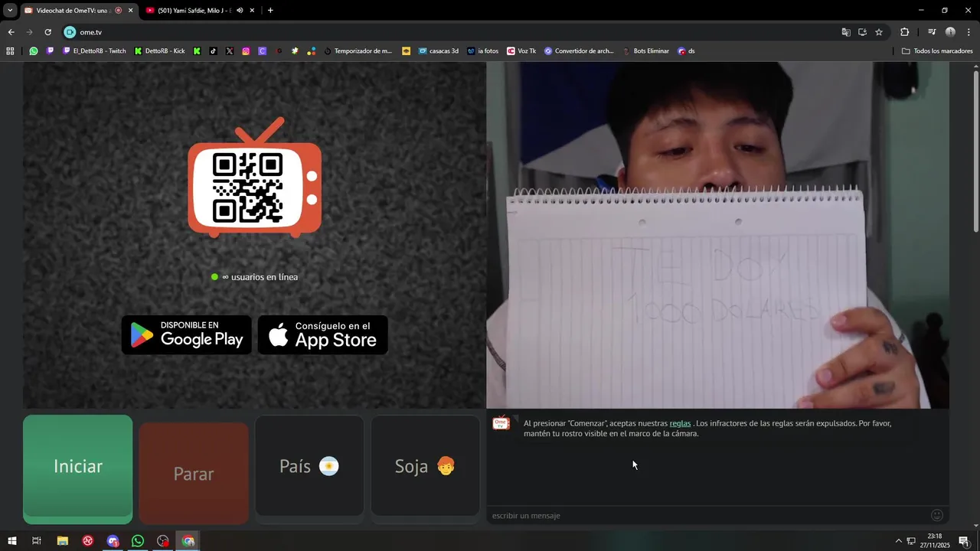
Task: Open Convertidor de arch... bookmark
Action: tap(579, 51)
